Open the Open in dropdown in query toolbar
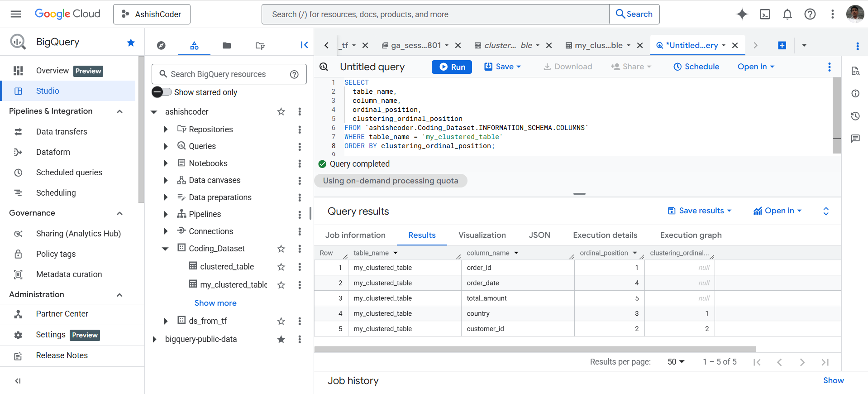Screen dimensions: 868x394 (756, 67)
